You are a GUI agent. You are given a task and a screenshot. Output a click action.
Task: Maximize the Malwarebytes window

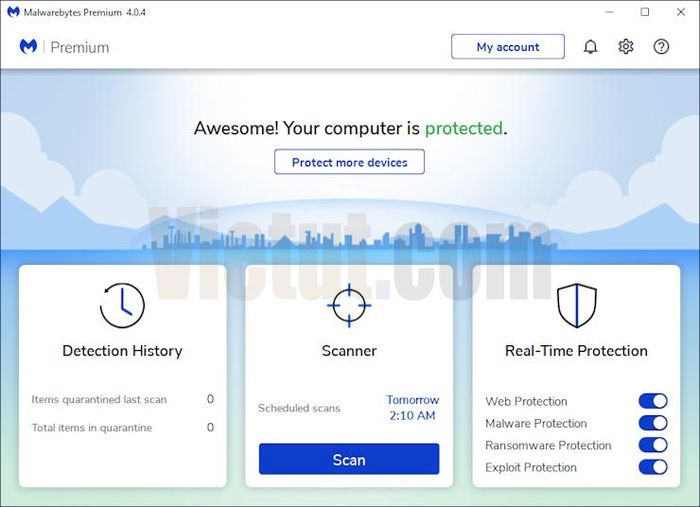point(645,12)
